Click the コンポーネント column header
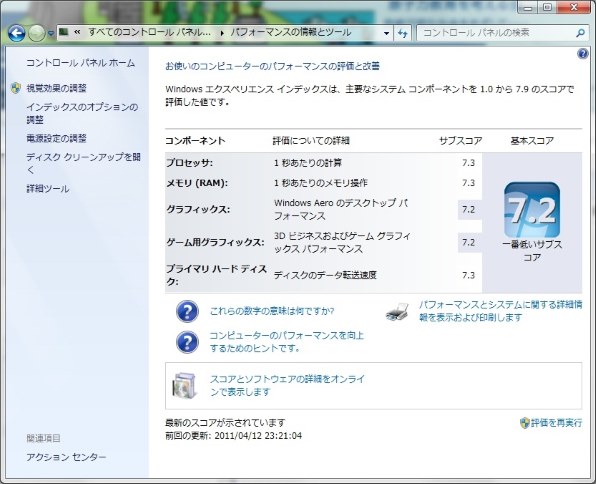 click(195, 141)
